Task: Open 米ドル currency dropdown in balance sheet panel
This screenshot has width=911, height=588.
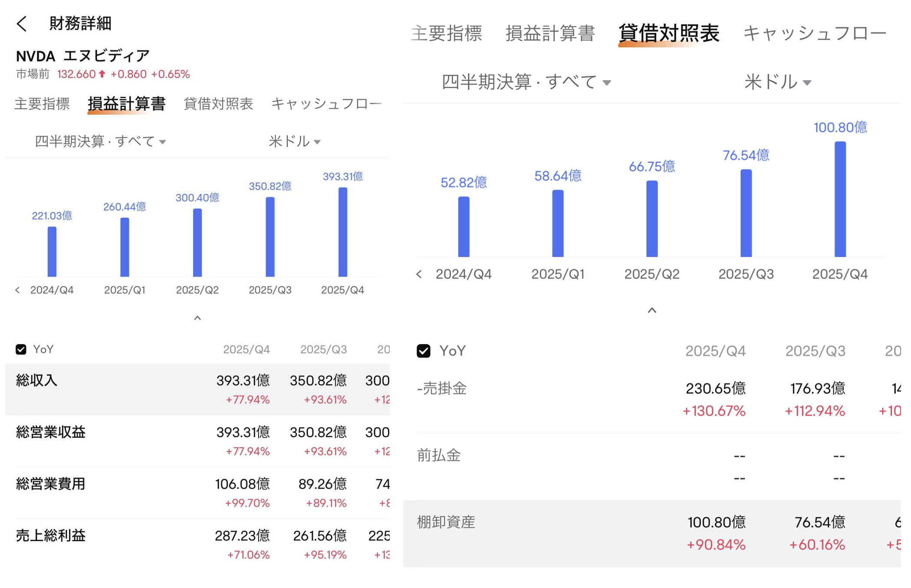Action: (x=778, y=82)
